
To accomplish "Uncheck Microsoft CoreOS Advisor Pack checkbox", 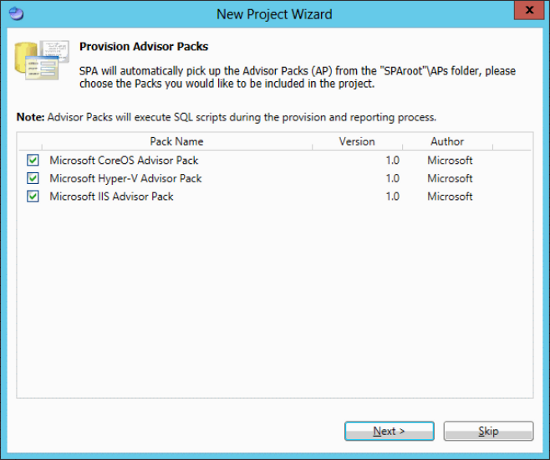I will [x=33, y=160].
